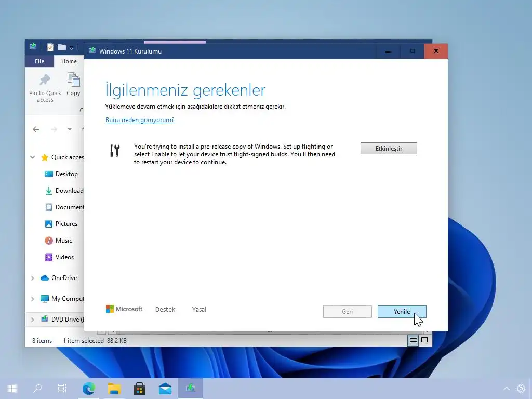Collapse the Quick access tree node

33,157
